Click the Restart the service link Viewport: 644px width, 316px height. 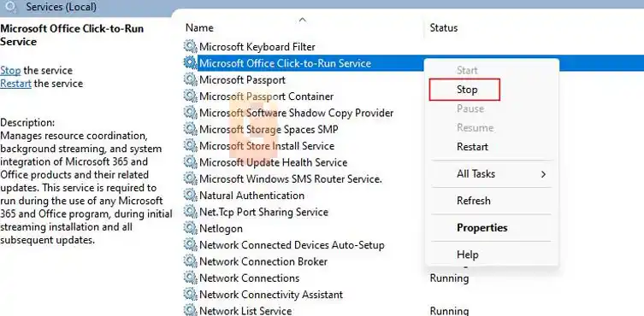point(15,84)
